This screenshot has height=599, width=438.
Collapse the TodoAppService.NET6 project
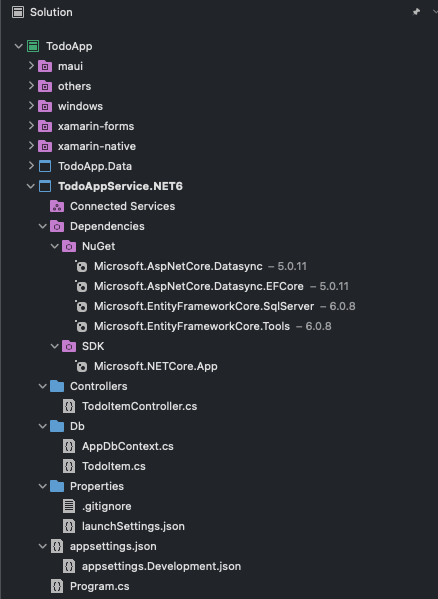31,186
